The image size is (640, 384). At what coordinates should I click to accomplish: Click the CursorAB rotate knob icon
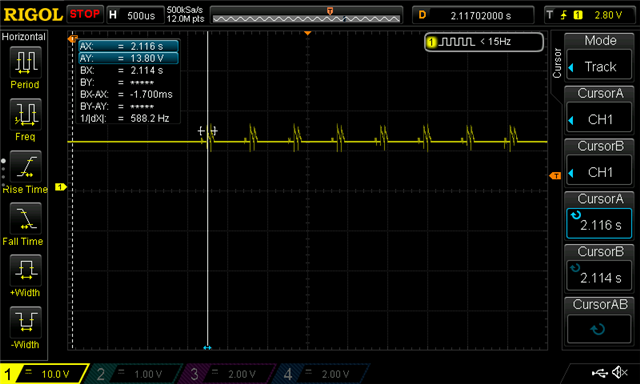coord(598,329)
